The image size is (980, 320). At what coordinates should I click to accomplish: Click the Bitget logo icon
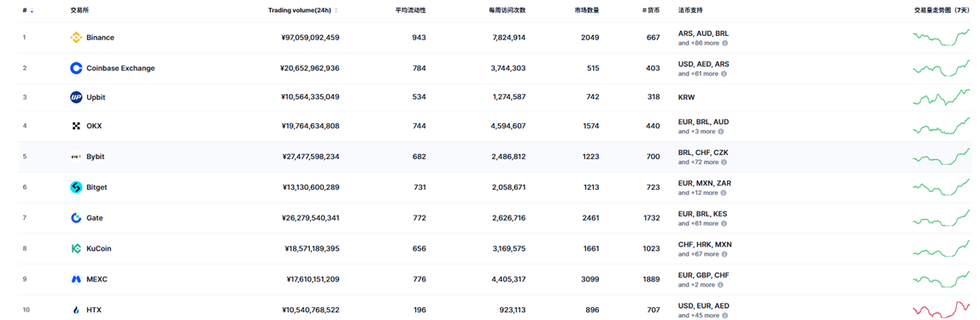point(76,187)
